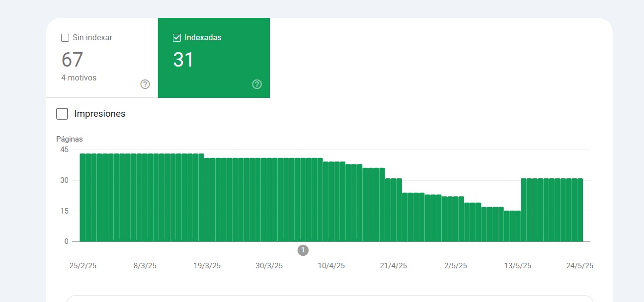Click the bar above the 2/5/25 label
The image size is (644, 302).
tap(455, 219)
